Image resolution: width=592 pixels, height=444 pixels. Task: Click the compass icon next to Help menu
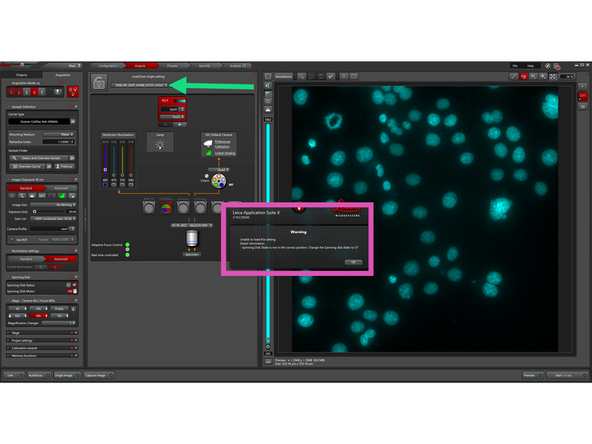click(547, 66)
